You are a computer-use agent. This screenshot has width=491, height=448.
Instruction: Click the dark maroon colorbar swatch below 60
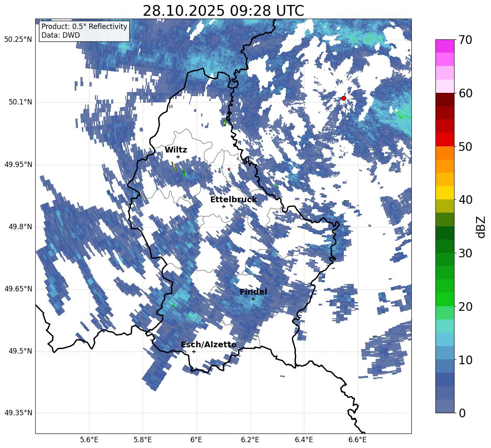pos(445,100)
